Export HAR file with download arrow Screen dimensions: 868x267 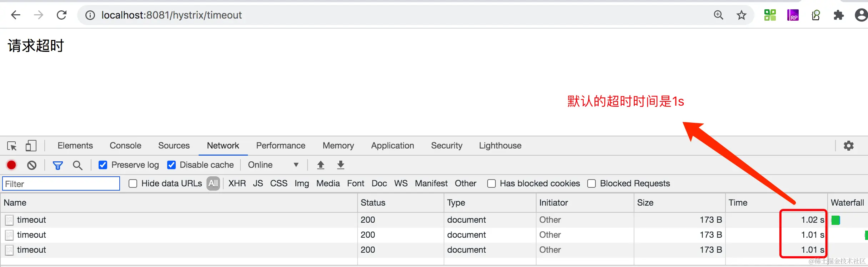tap(340, 165)
